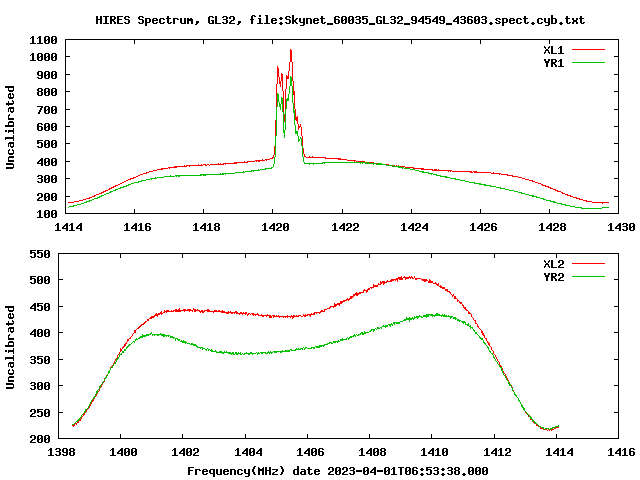The width and height of the screenshot is (640, 480).
Task: Click the red line sample beside XL2
Action: point(588,264)
